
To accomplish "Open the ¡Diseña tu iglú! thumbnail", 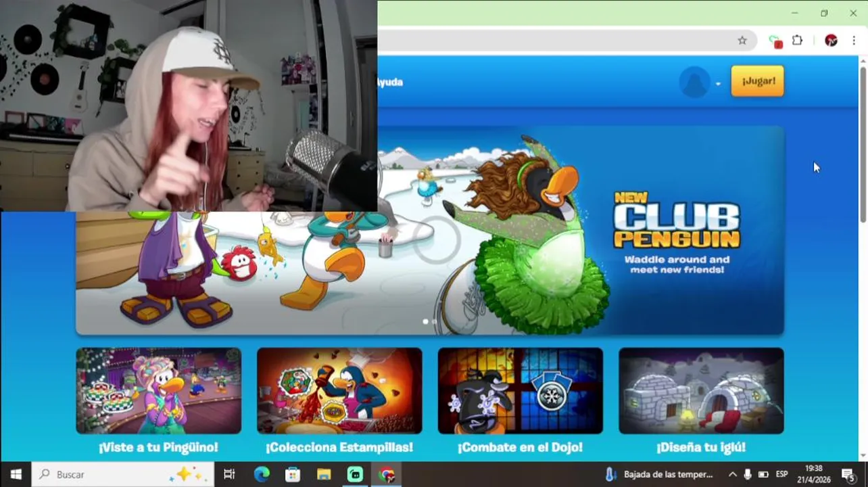I will [701, 391].
